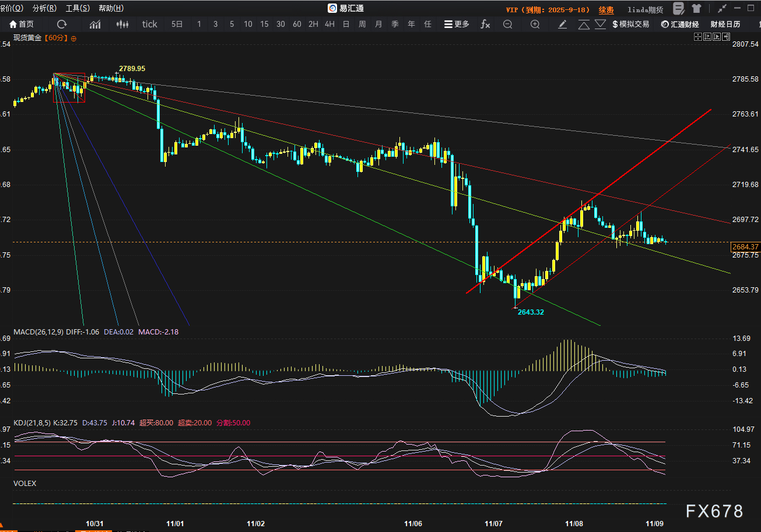
Task: Click the orange crosshair beside 现货黄金 title
Action: pos(74,38)
